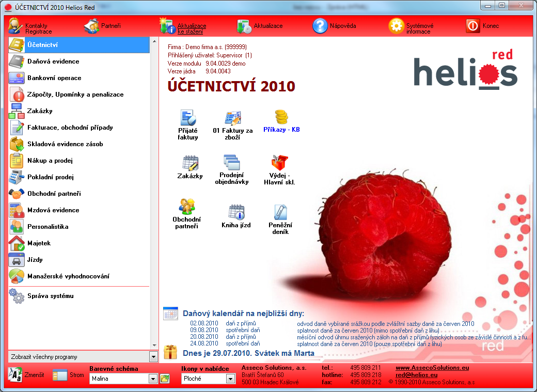
Task: Open Správa systému settings
Action: [x=79, y=296]
